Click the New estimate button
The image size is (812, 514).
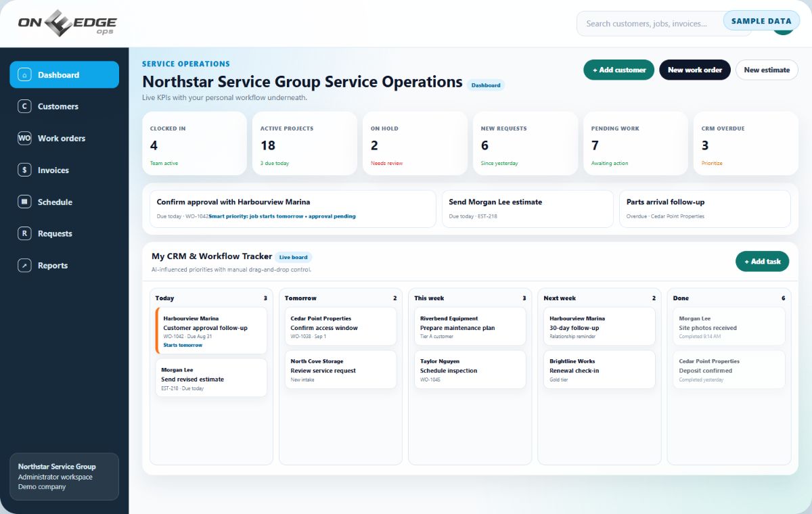point(767,70)
